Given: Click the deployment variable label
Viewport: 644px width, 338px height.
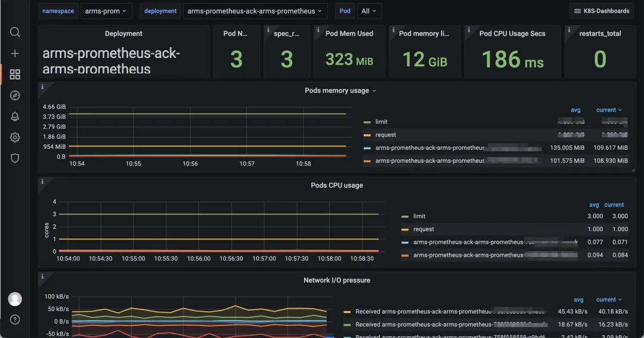Looking at the screenshot, I should pyautogui.click(x=160, y=11).
